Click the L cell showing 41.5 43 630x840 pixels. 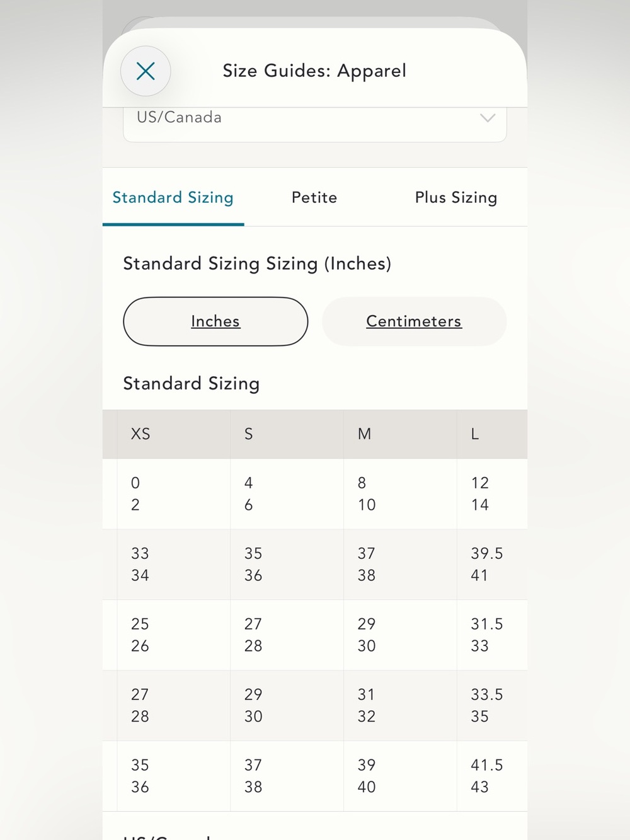(493, 776)
